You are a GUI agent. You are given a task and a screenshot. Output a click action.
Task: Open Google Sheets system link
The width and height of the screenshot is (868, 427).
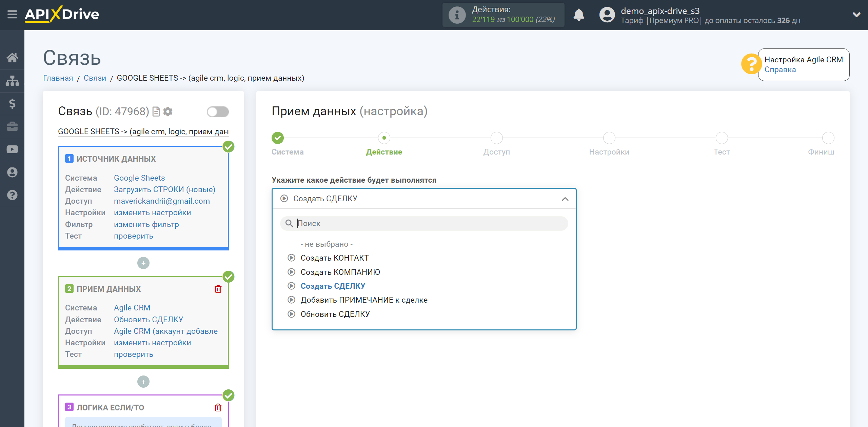tap(139, 178)
